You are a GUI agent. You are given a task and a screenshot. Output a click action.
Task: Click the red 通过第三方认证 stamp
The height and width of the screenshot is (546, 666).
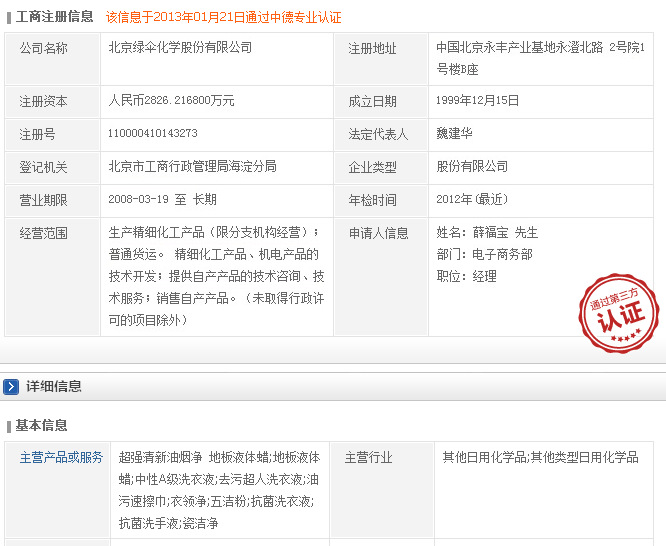tap(619, 314)
